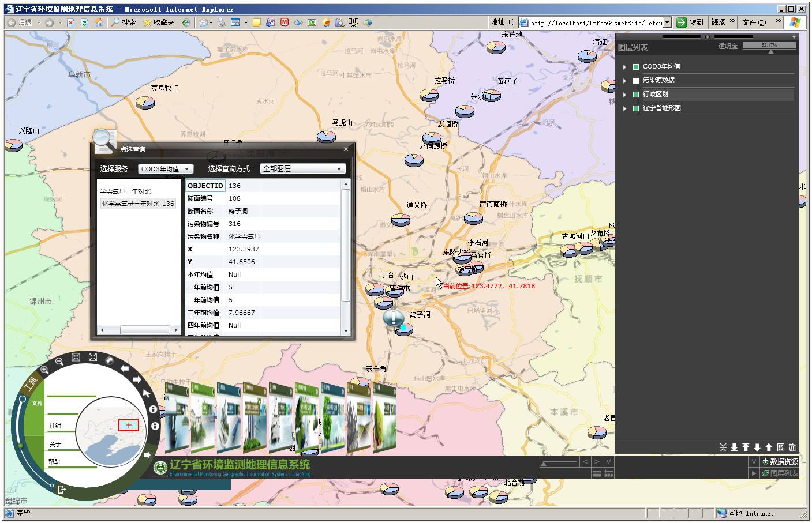Click the zoom out magnifier on the tool wheel
This screenshot has width=812, height=523.
(59, 362)
